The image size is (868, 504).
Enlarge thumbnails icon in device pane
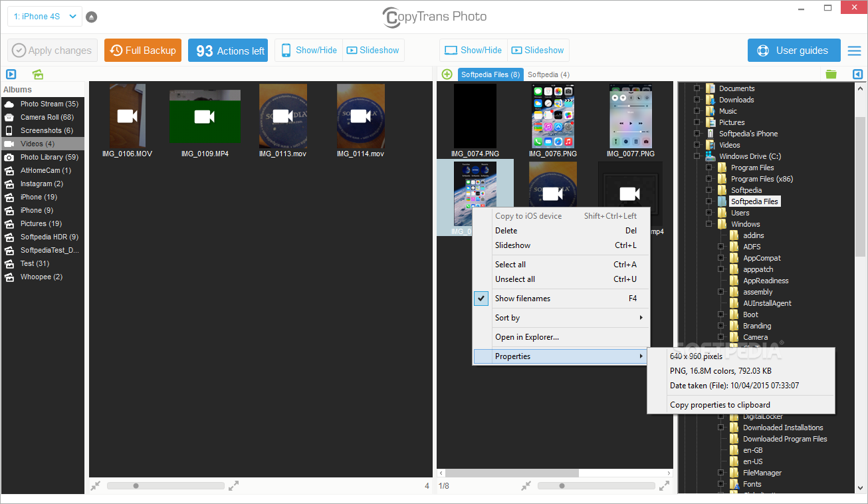coord(233,486)
